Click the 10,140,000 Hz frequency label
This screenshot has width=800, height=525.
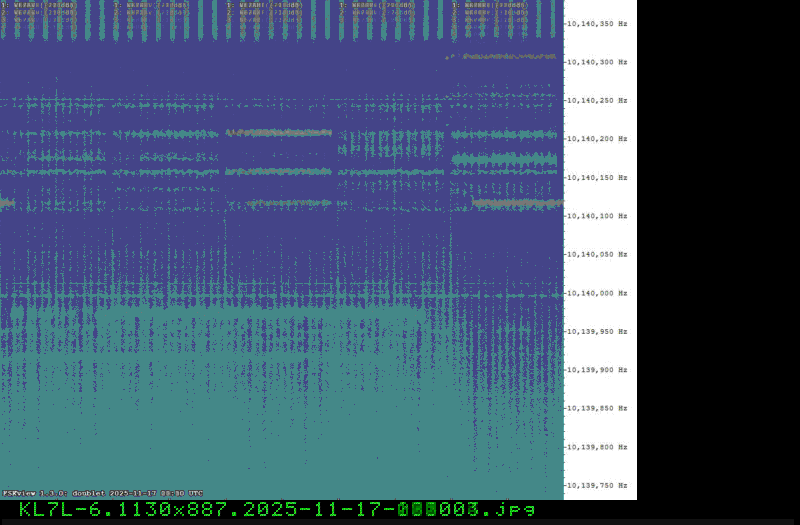(598, 293)
